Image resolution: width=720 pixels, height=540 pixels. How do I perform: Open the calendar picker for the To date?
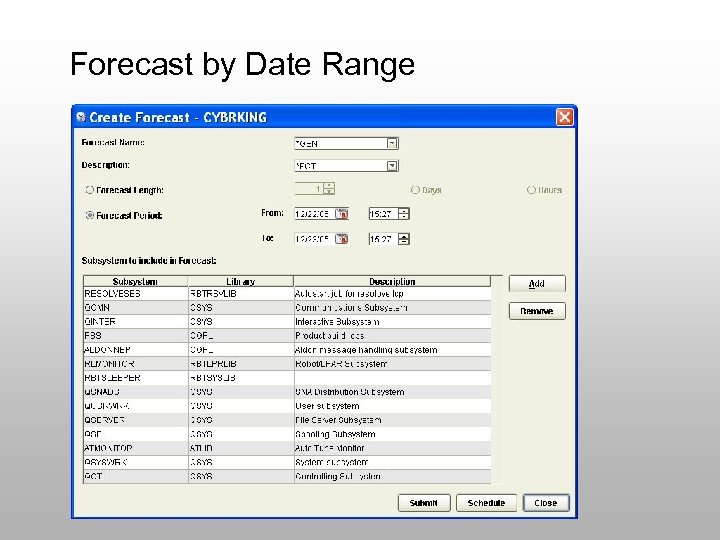(342, 239)
